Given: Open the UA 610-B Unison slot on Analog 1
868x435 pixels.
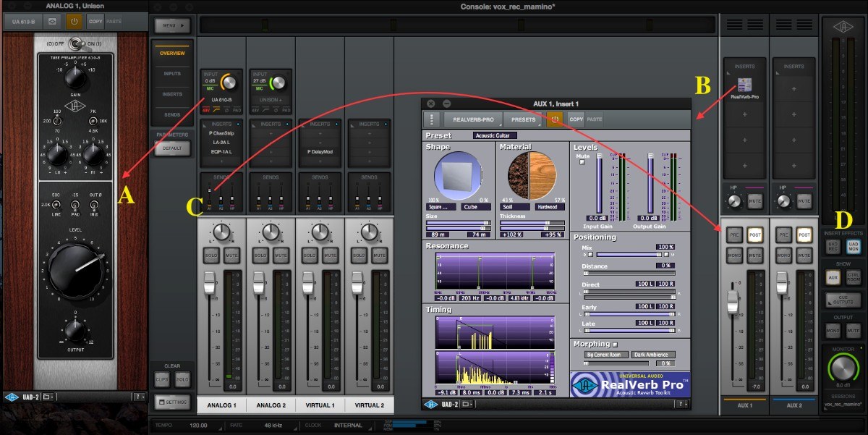Looking at the screenshot, I should coord(221,99).
